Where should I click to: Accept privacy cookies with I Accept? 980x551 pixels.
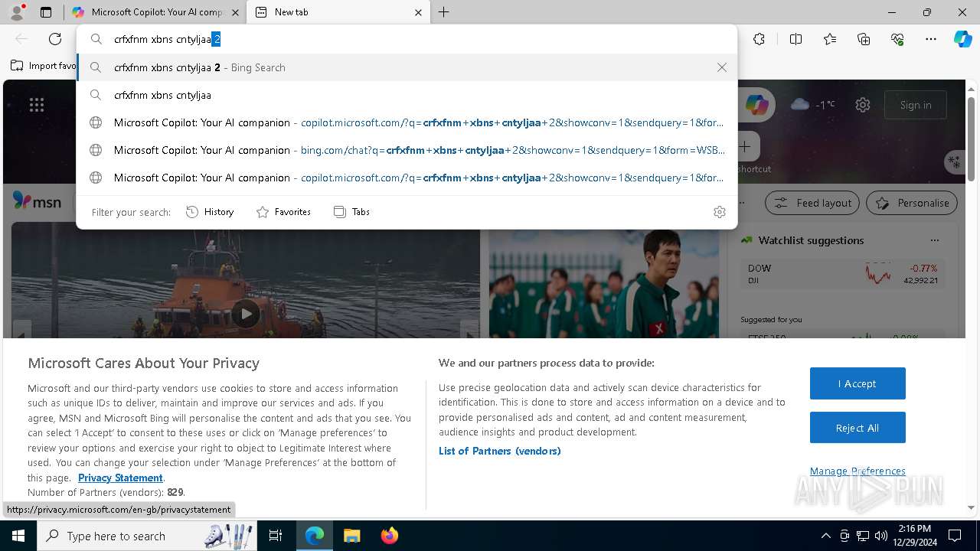click(857, 383)
